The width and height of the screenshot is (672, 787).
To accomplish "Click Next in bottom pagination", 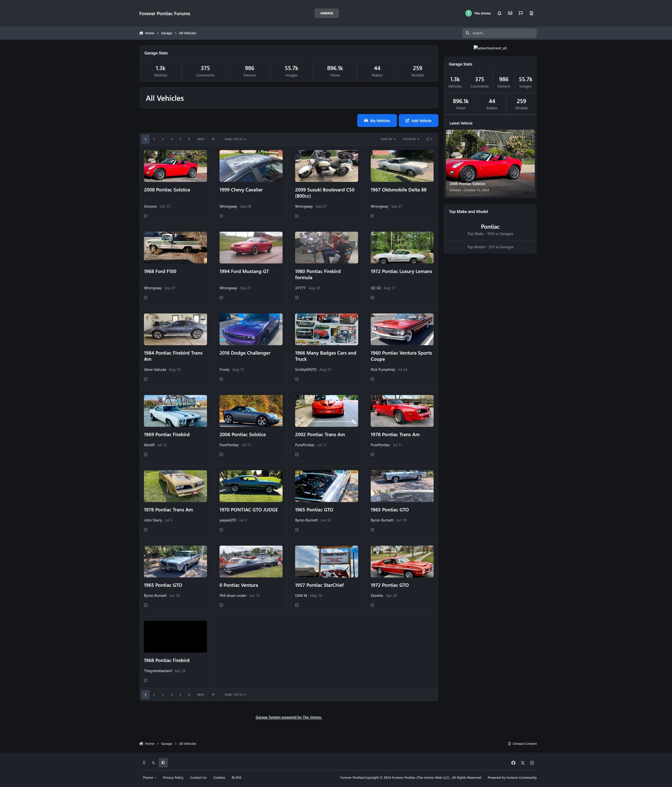I will click(x=201, y=694).
